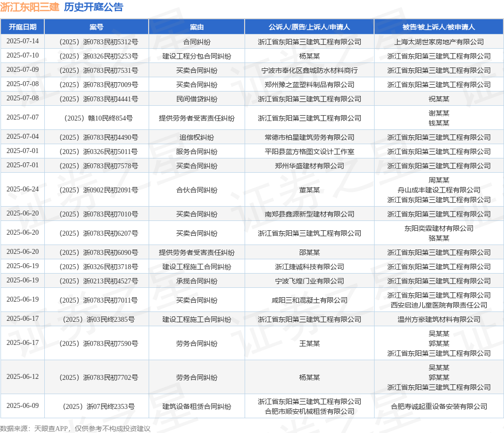Click case number (2025)浙0783民初7010号
Screen dimensions: 504x433
tap(98, 214)
